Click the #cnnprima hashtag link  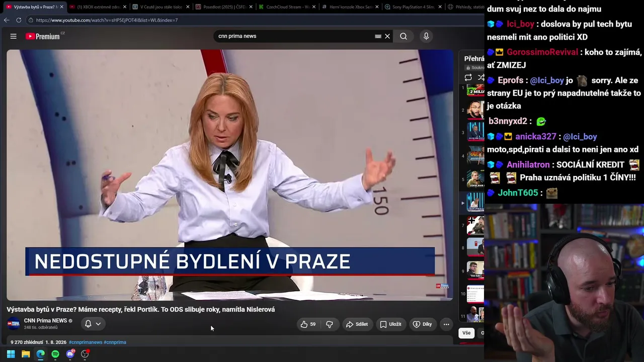[115, 342]
